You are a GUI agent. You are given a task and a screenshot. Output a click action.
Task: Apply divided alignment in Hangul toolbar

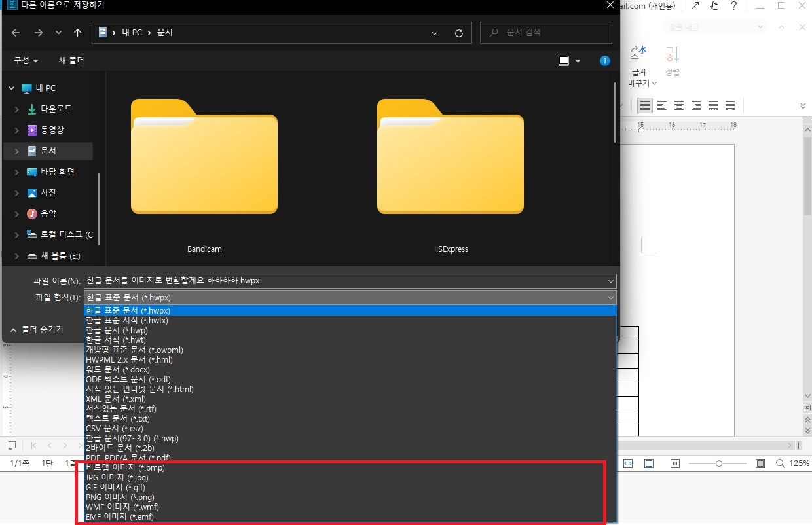[730, 105]
